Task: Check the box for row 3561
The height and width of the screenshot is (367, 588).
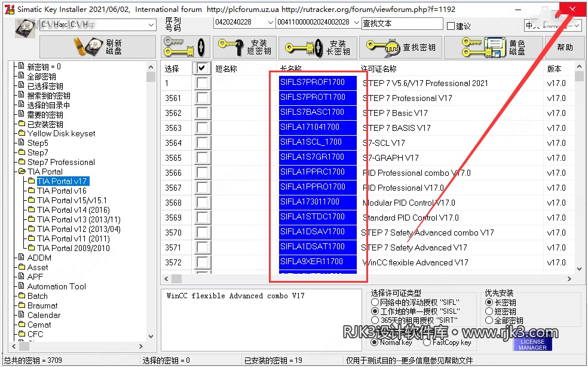Action: [202, 98]
